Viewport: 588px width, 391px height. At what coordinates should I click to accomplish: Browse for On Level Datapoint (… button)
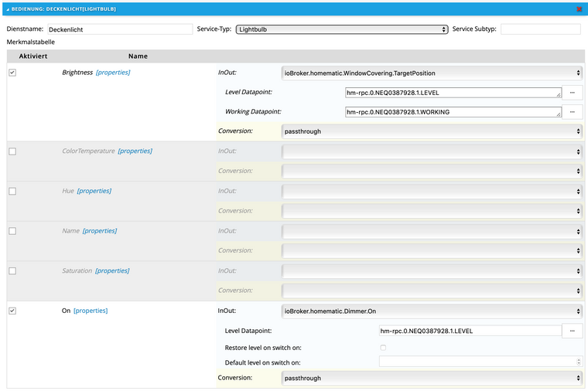tap(573, 331)
